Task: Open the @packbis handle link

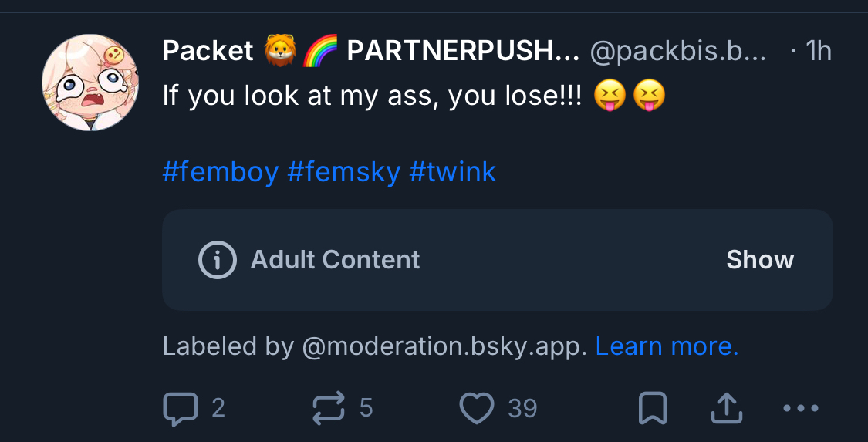Action: click(x=678, y=52)
